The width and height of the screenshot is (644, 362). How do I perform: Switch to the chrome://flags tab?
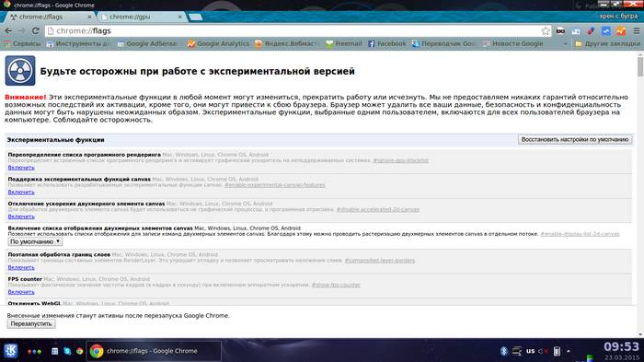pyautogui.click(x=50, y=17)
